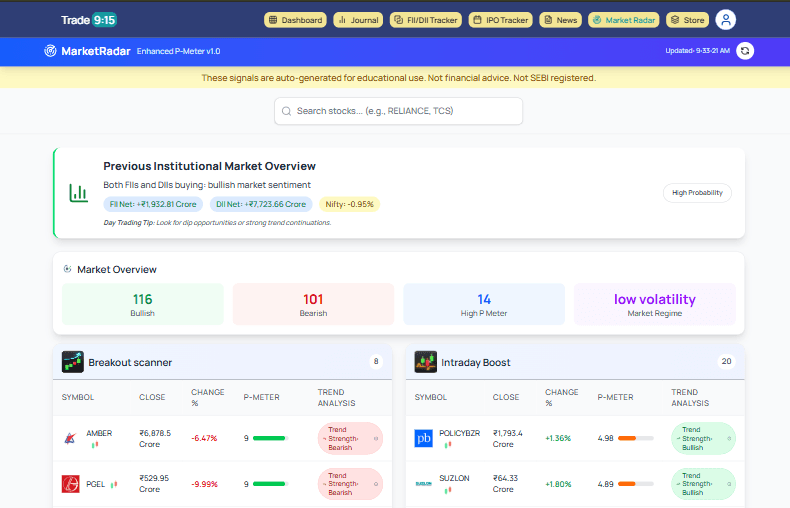Expand POLICYBZR's Trend Strength-Bullish badge
Screen dimensions: 790x508
702,438
